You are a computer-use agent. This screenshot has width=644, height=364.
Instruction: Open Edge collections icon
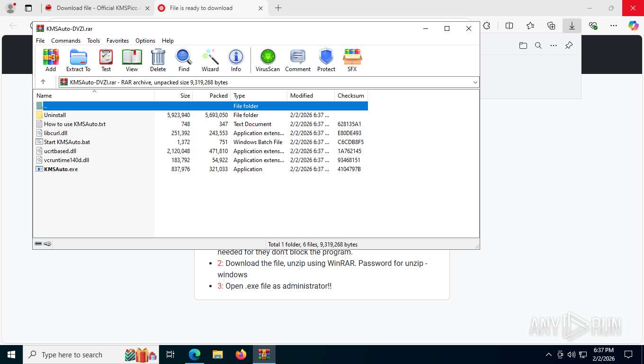pos(551,26)
